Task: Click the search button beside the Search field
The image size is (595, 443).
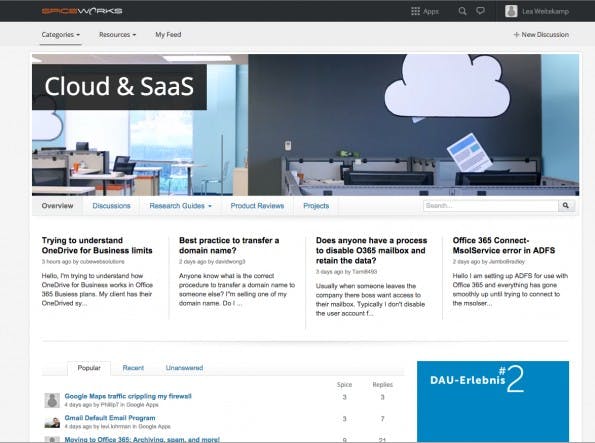Action: pos(566,205)
